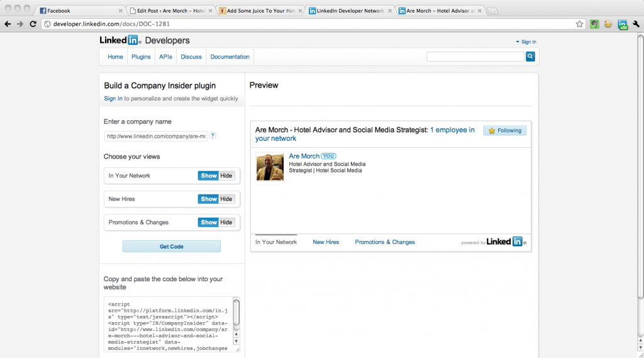Click the code box scroll up arrow
This screenshot has height=358, width=644.
click(x=236, y=334)
